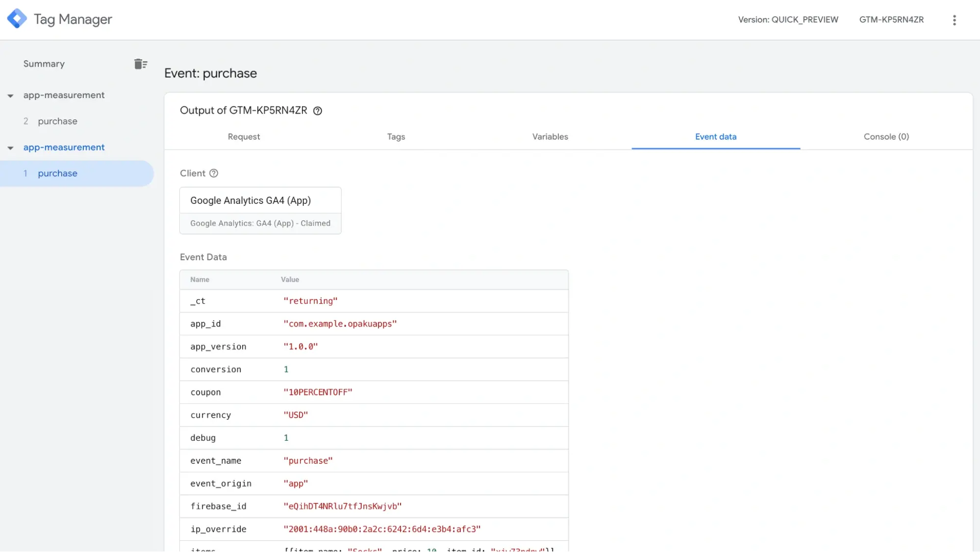The height and width of the screenshot is (552, 980).
Task: Click the conversion name cell
Action: [216, 370]
